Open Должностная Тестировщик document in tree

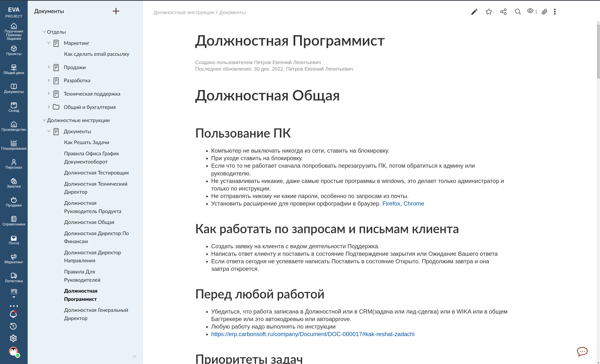point(96,173)
